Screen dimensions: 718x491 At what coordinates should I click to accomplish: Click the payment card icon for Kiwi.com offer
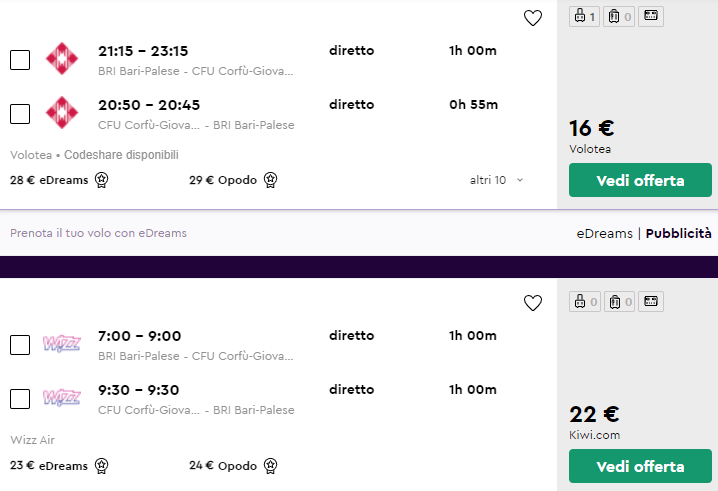(x=651, y=301)
